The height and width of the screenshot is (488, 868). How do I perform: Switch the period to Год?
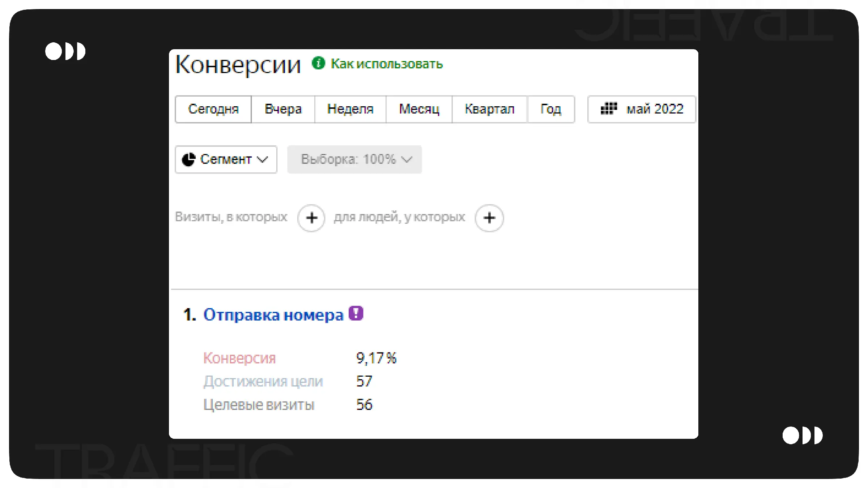click(550, 109)
